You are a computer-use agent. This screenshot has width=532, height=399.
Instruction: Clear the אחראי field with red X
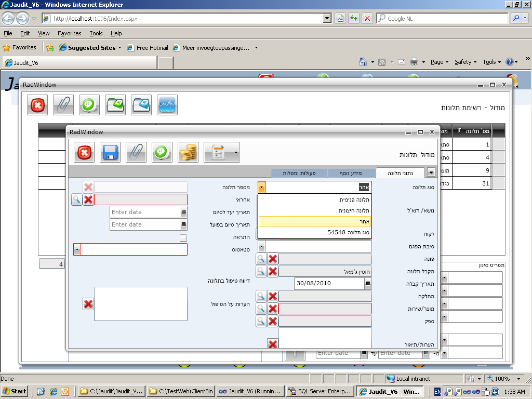(88, 199)
